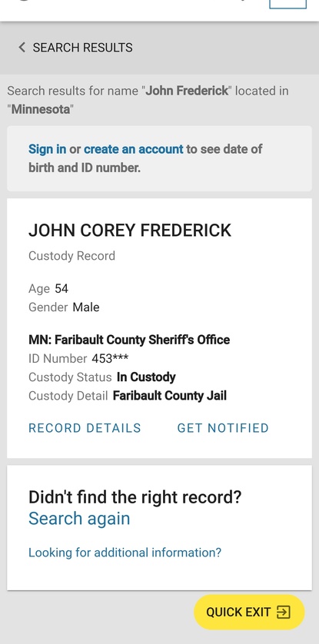Click the Custody Record subtitle

pyautogui.click(x=71, y=256)
